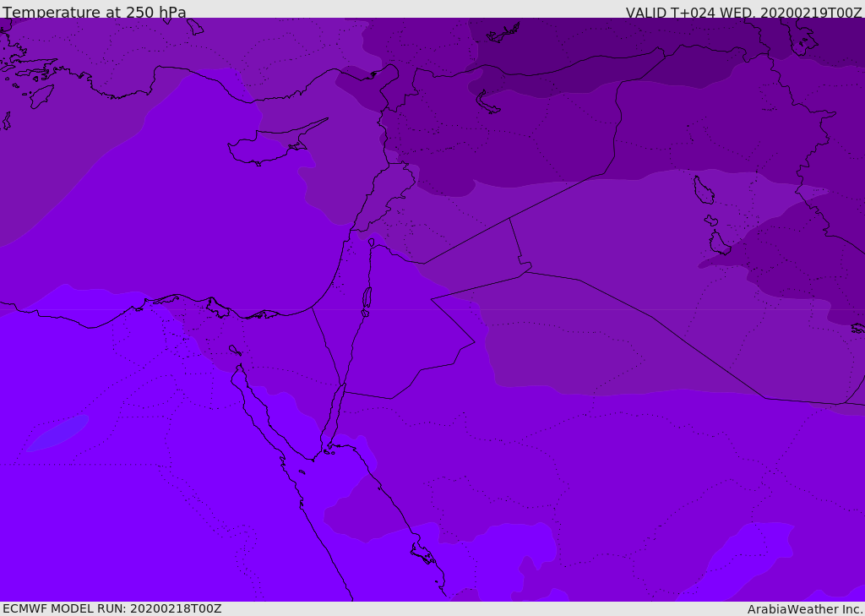Click the 'Temperature at 250 hPa' title text

[95, 12]
